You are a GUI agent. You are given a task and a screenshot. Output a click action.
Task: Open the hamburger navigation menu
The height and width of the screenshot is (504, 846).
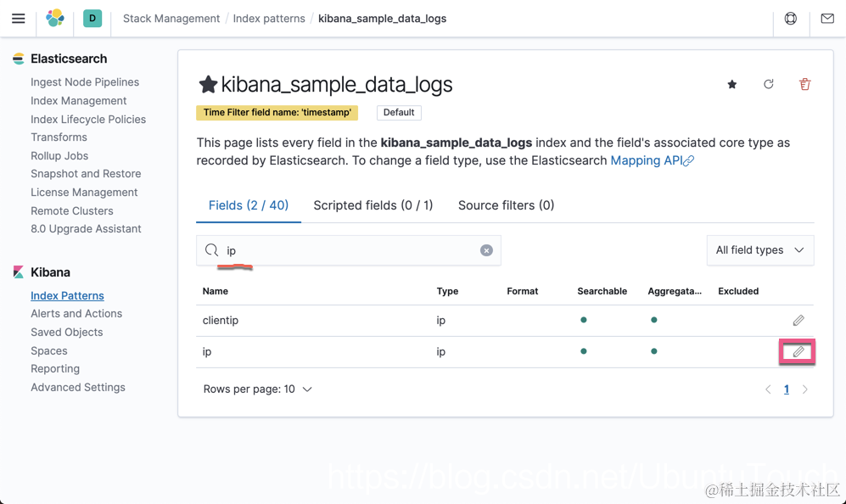click(18, 18)
